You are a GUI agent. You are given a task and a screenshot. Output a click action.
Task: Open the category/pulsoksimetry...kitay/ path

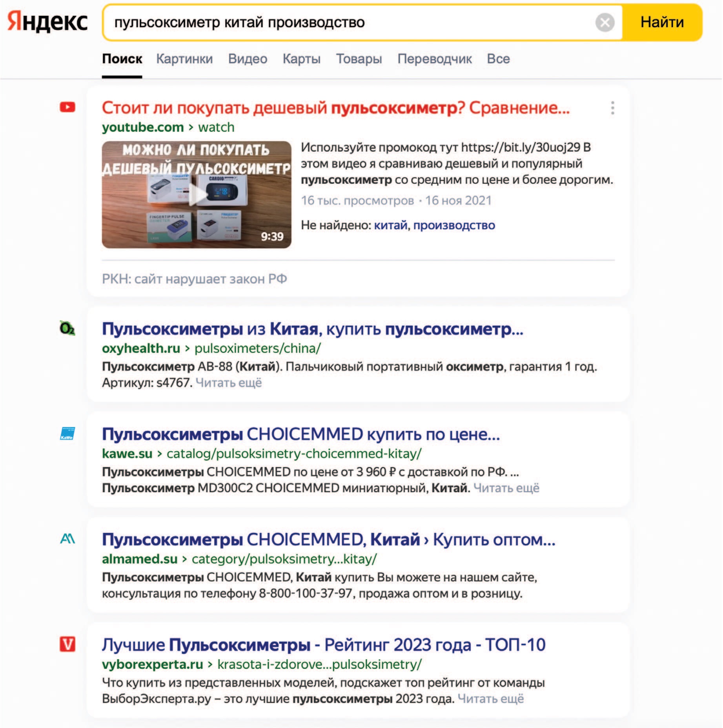point(284,559)
